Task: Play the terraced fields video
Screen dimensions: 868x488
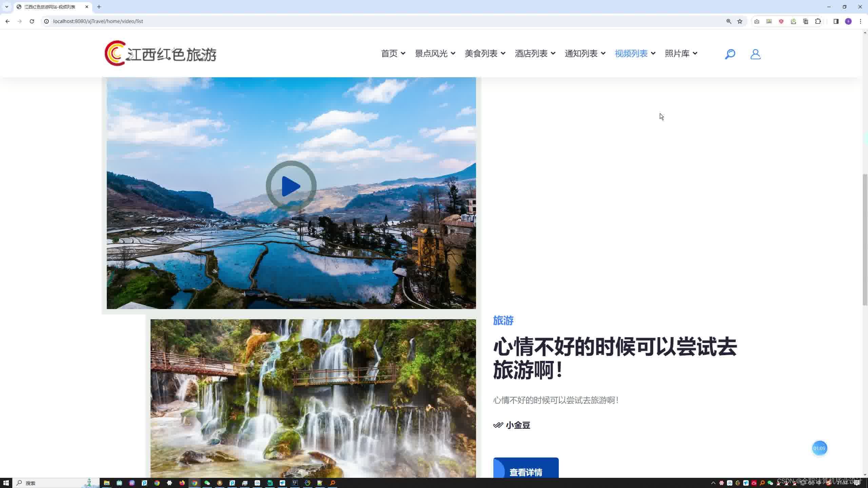Action: 291,185
